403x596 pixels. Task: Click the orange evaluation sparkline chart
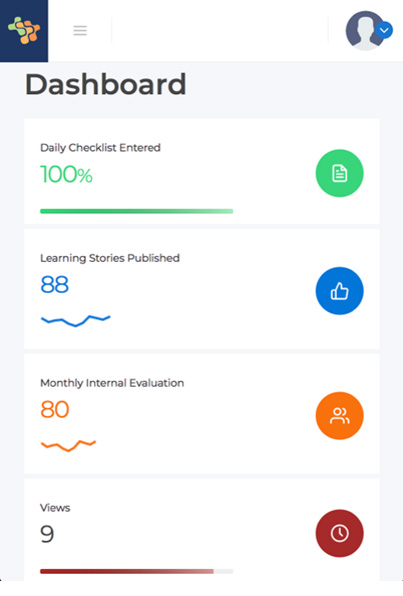68,445
